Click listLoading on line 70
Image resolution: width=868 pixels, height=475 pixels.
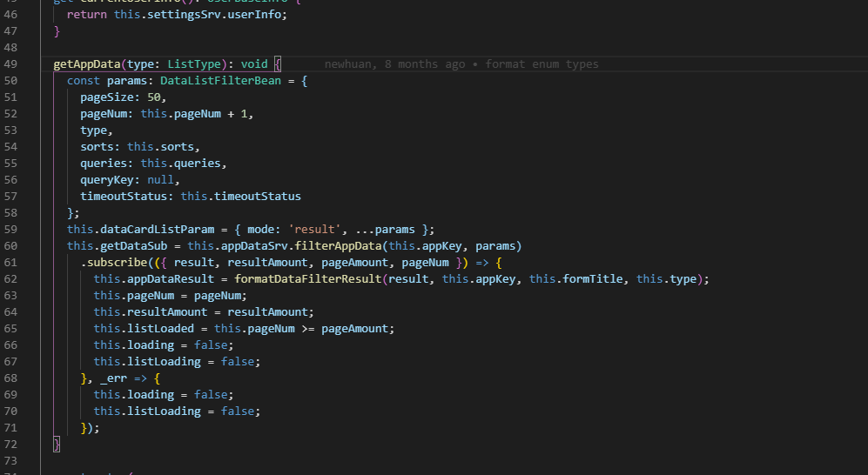tap(164, 411)
